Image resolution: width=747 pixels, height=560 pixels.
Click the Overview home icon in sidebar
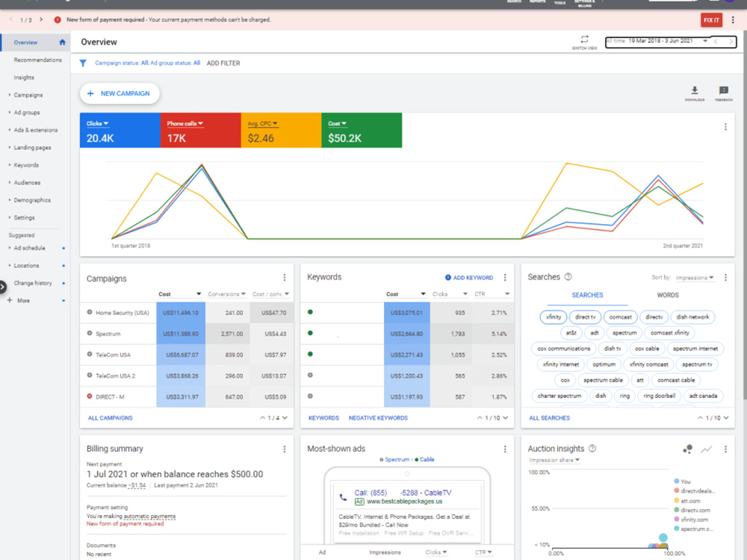62,42
